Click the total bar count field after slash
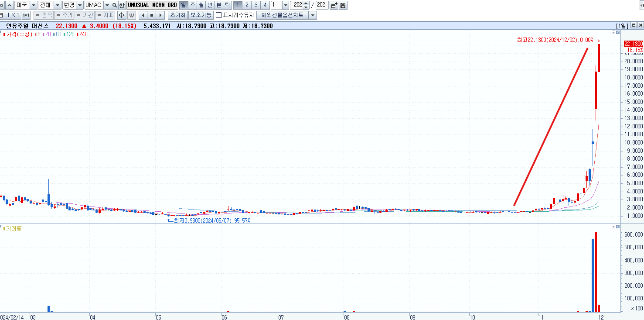Screen dimensions: 644x320 [322, 5]
